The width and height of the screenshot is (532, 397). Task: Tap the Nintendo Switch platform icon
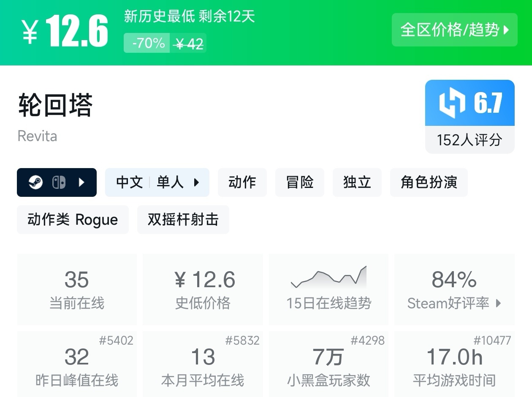coord(59,182)
